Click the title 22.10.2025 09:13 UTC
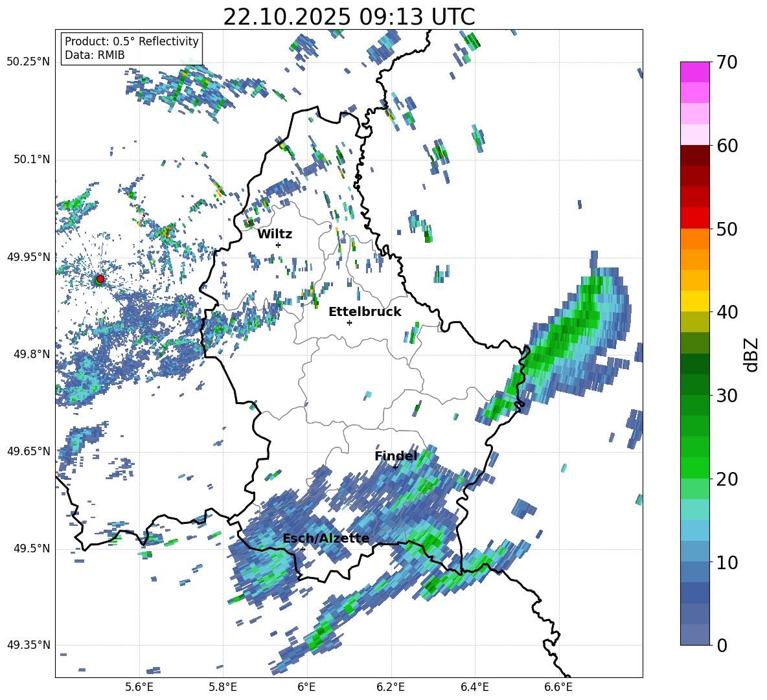The image size is (767, 700). (349, 17)
